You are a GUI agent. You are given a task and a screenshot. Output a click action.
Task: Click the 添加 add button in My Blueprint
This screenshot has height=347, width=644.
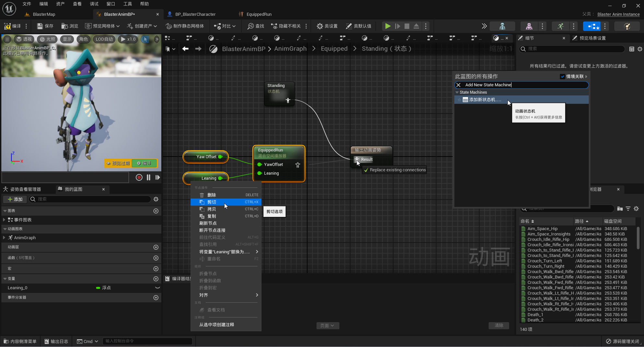[15, 199]
